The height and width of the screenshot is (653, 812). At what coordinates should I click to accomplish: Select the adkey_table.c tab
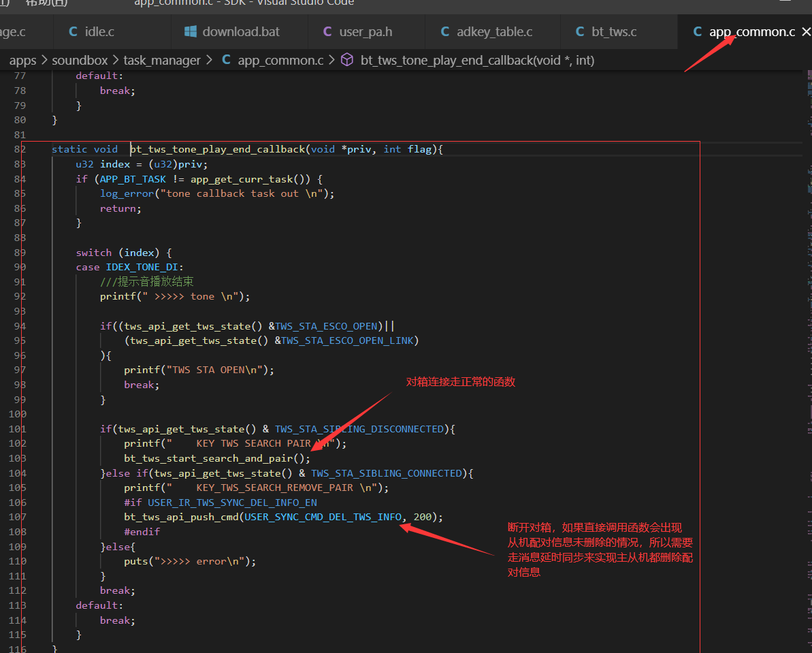[493, 31]
